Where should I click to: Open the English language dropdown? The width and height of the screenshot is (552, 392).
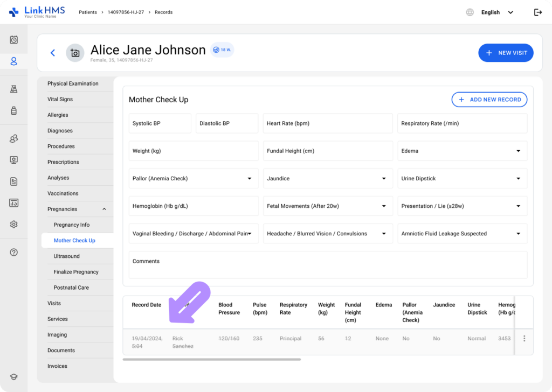pos(497,12)
